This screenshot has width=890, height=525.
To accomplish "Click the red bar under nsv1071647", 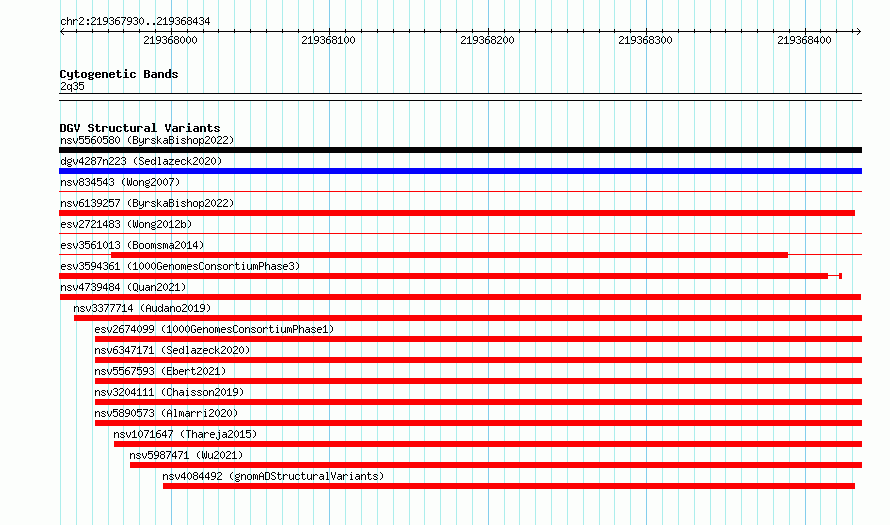I will click(x=488, y=444).
